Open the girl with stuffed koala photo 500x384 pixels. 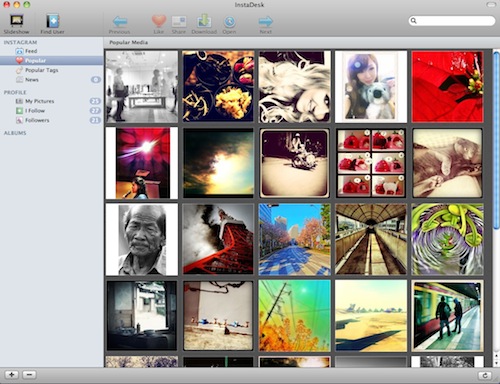click(x=371, y=86)
